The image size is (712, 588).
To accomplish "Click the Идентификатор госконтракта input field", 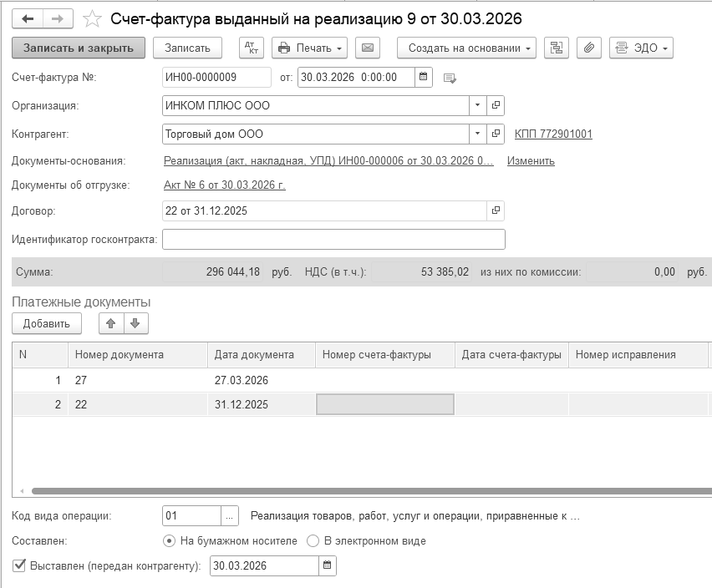I will [333, 239].
